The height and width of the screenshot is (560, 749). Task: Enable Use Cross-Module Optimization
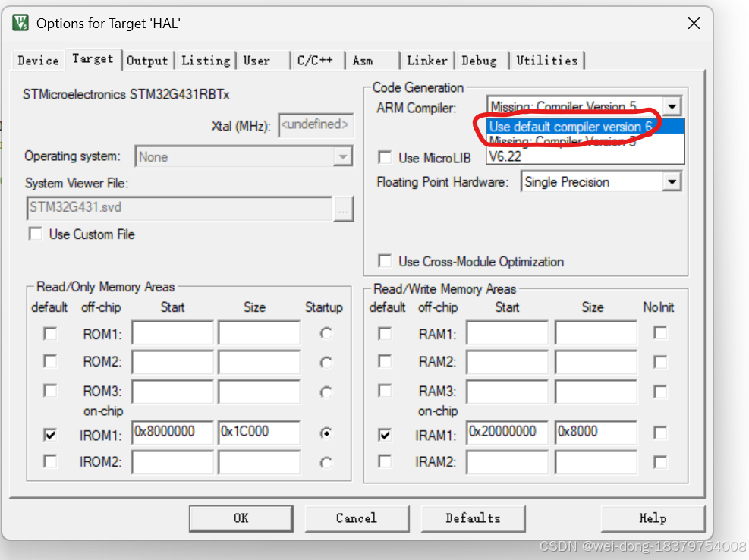click(385, 261)
